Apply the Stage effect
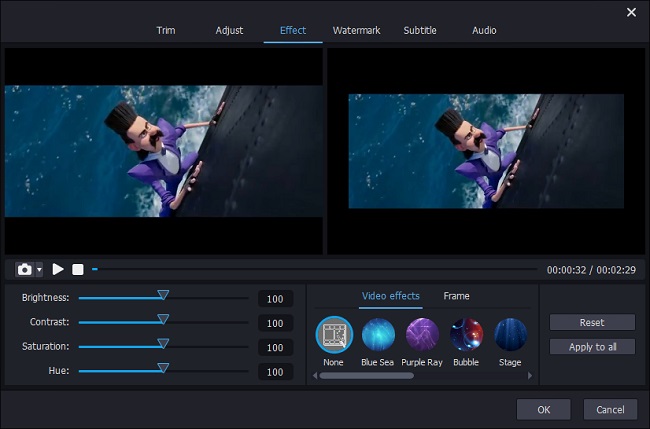The height and width of the screenshot is (429, 650). [x=510, y=335]
